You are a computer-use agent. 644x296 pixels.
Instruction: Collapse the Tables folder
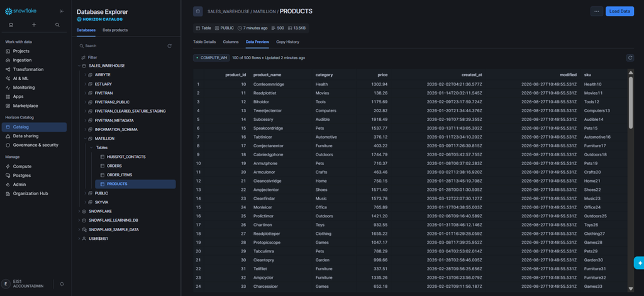(91, 147)
